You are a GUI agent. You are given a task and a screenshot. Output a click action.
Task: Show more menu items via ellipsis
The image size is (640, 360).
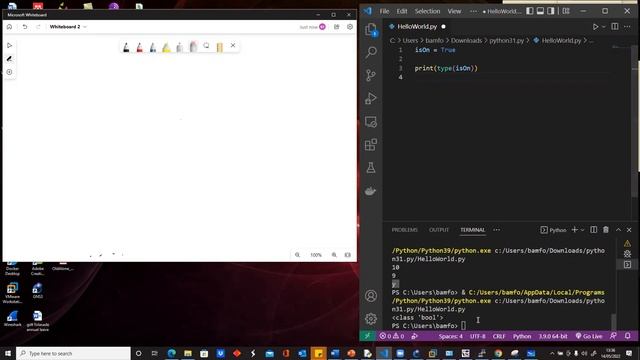point(473,11)
